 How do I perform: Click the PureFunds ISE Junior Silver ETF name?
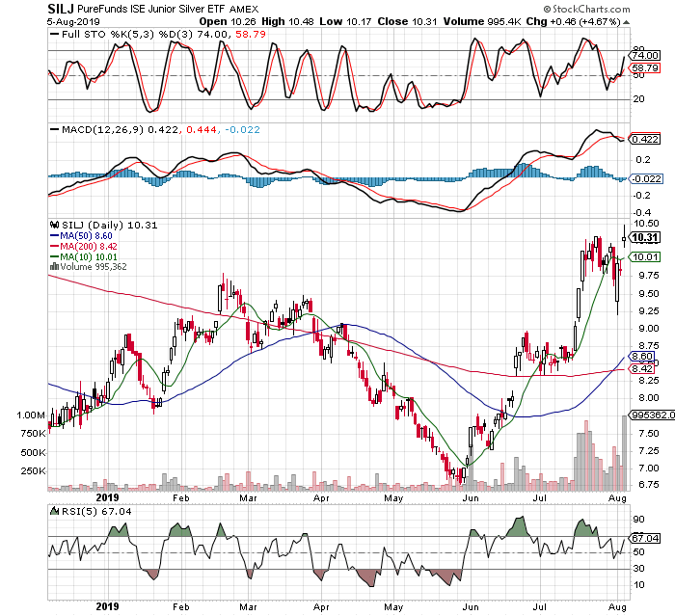(151, 9)
